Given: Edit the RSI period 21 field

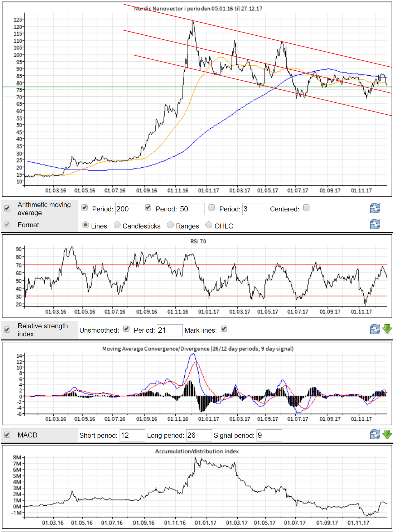Looking at the screenshot, I should (170, 330).
